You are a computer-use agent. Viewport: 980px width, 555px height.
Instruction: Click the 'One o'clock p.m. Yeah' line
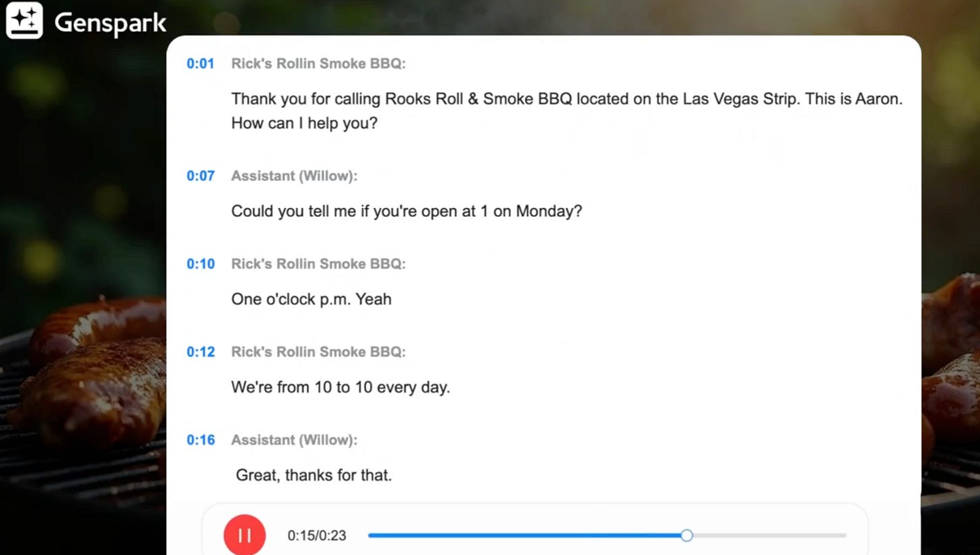[311, 299]
